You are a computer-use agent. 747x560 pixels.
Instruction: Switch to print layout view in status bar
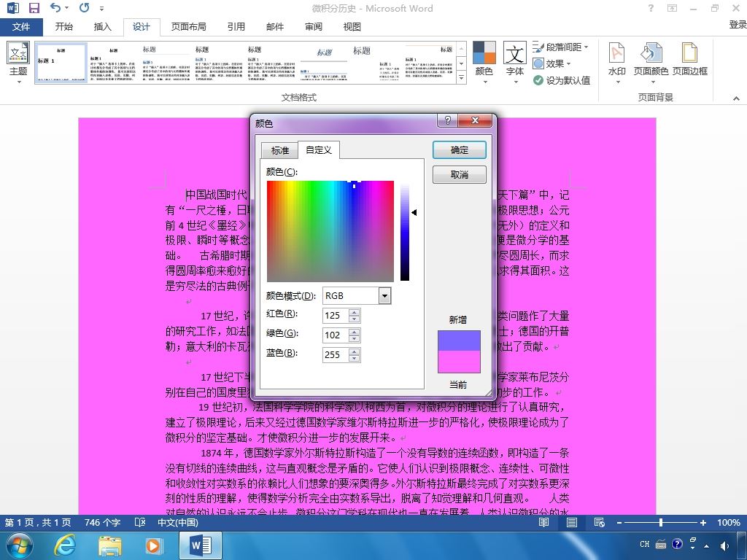coord(572,522)
